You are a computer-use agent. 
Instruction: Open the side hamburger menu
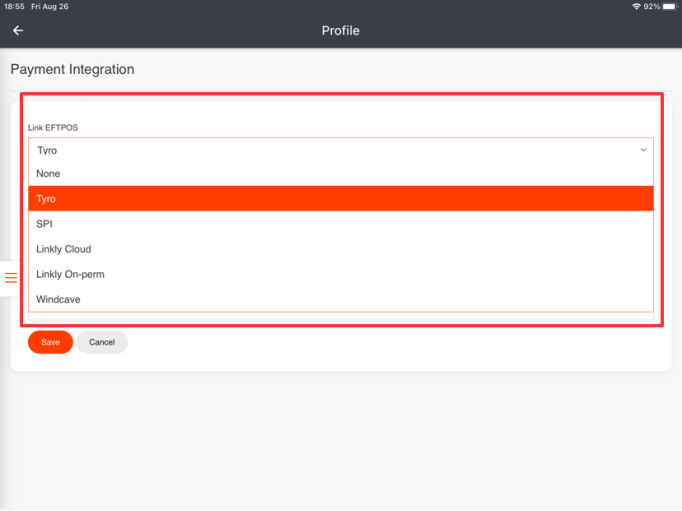click(11, 278)
